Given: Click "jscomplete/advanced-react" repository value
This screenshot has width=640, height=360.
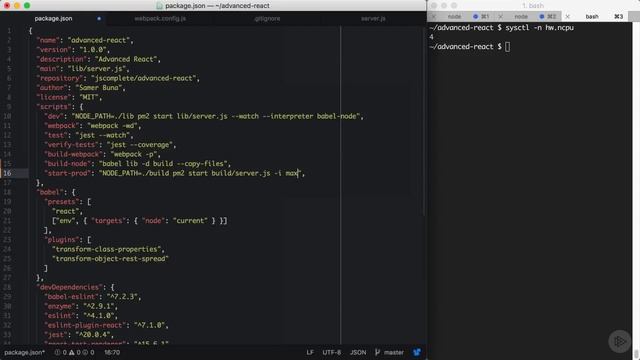Looking at the screenshot, I should [x=144, y=78].
